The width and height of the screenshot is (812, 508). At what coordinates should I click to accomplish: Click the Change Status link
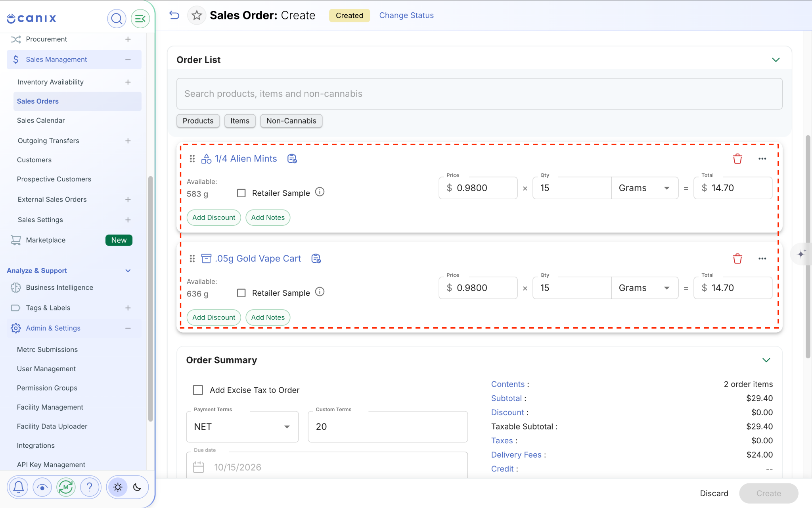pyautogui.click(x=406, y=15)
